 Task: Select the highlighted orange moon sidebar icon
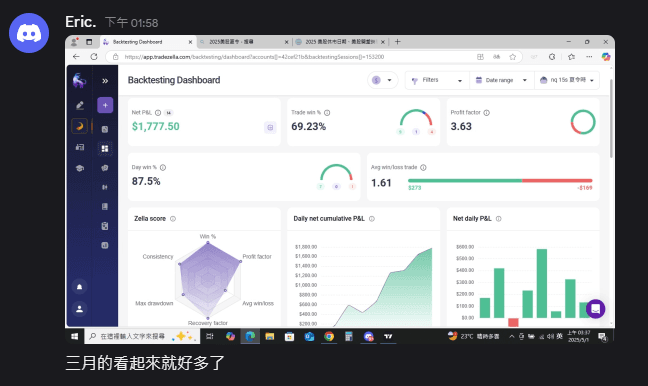click(x=80, y=126)
